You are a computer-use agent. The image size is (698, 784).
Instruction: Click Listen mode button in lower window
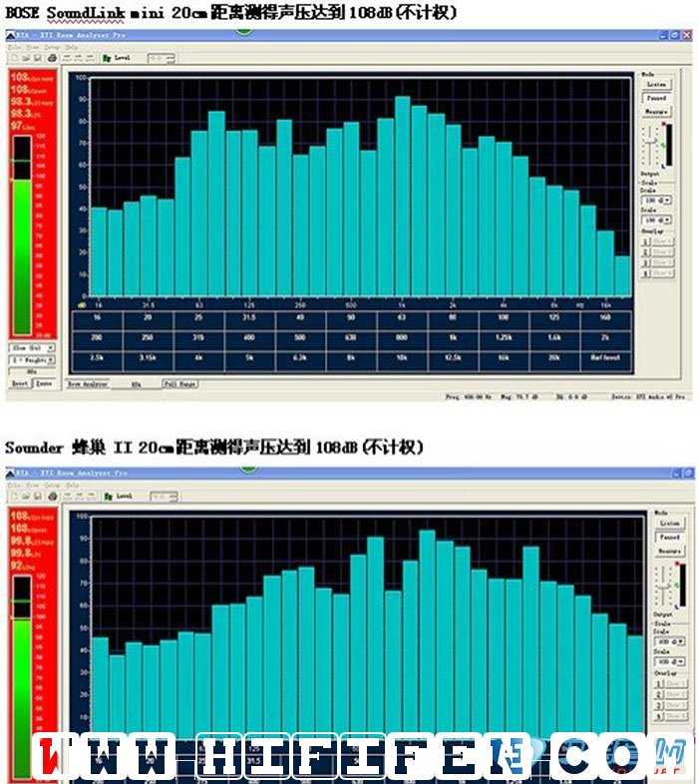coord(669,524)
